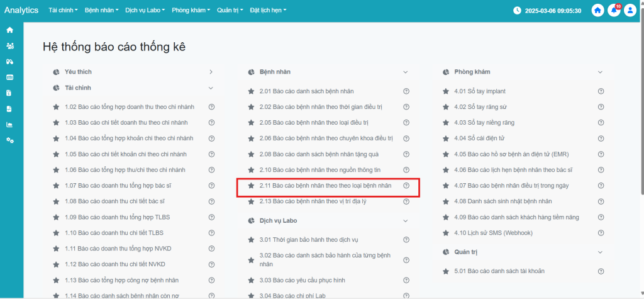This screenshot has width=644, height=299.
Task: Open the users group icon in left sidebar
Action: coord(9,46)
